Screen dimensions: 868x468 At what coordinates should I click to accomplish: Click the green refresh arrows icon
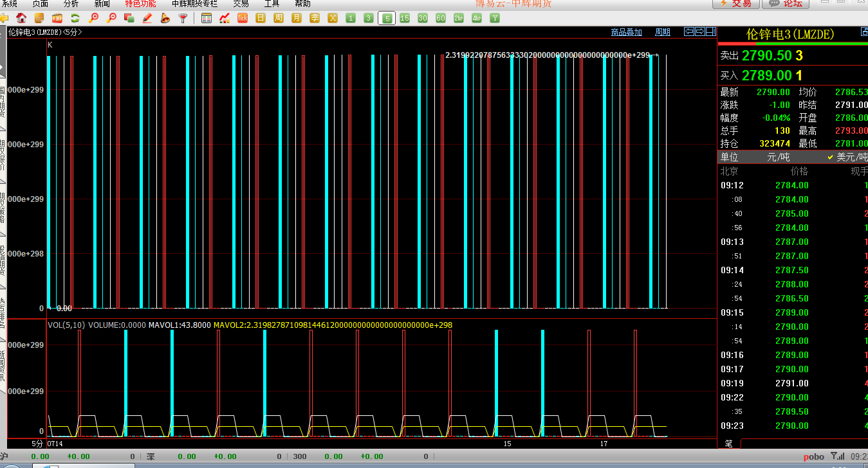(75, 18)
